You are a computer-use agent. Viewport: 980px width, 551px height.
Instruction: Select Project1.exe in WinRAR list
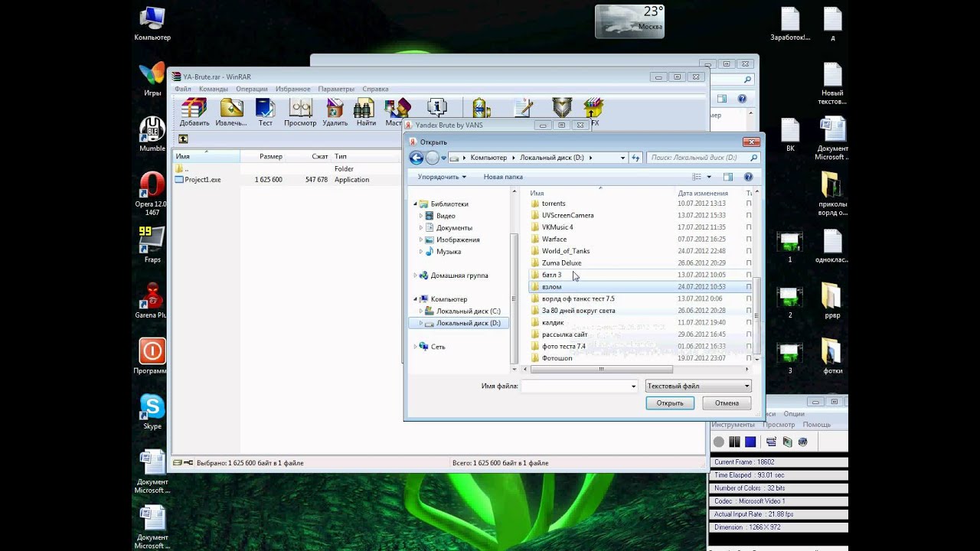point(202,180)
